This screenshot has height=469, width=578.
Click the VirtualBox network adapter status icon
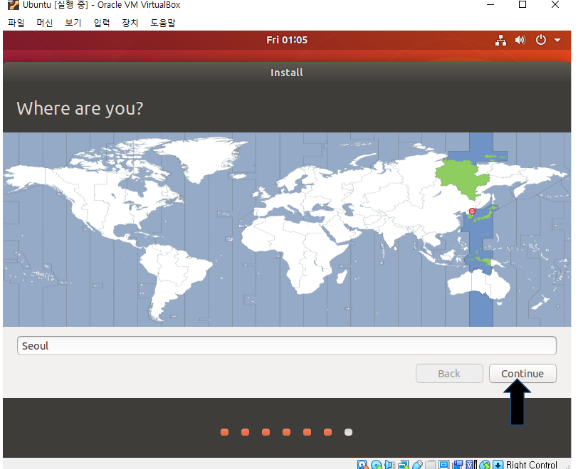pos(403,465)
